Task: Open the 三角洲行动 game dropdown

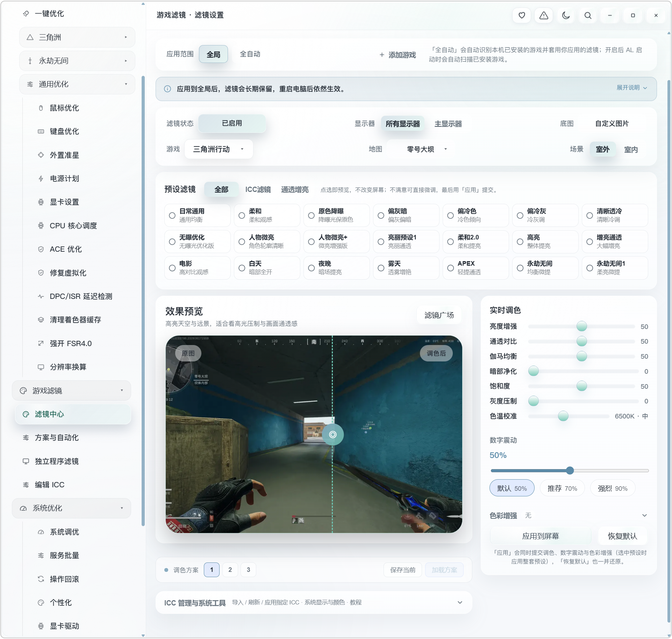Action: [x=219, y=149]
